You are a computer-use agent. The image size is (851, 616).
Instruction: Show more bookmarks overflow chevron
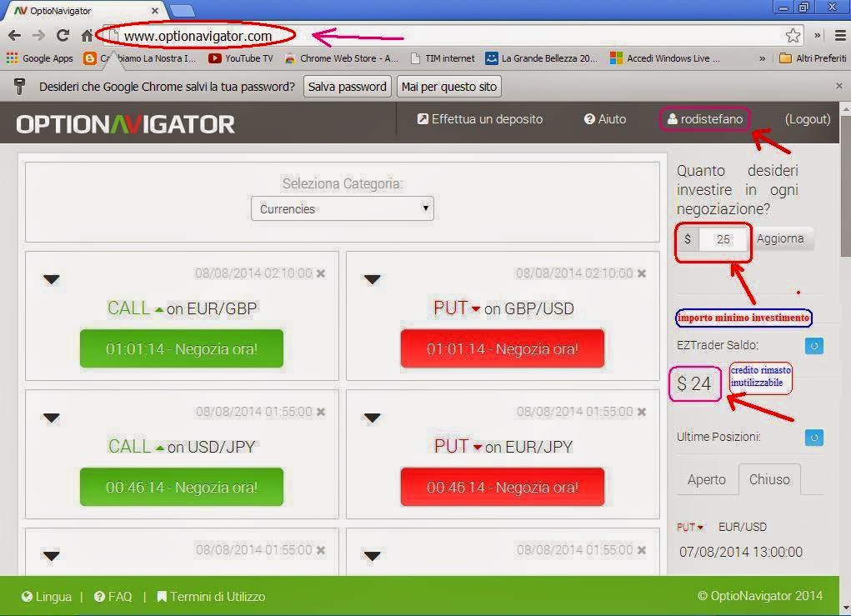(762, 58)
